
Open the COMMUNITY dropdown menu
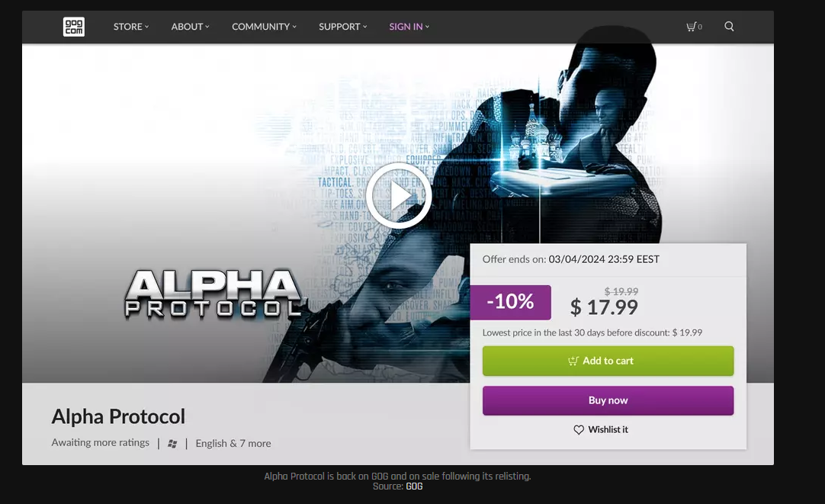click(x=264, y=26)
